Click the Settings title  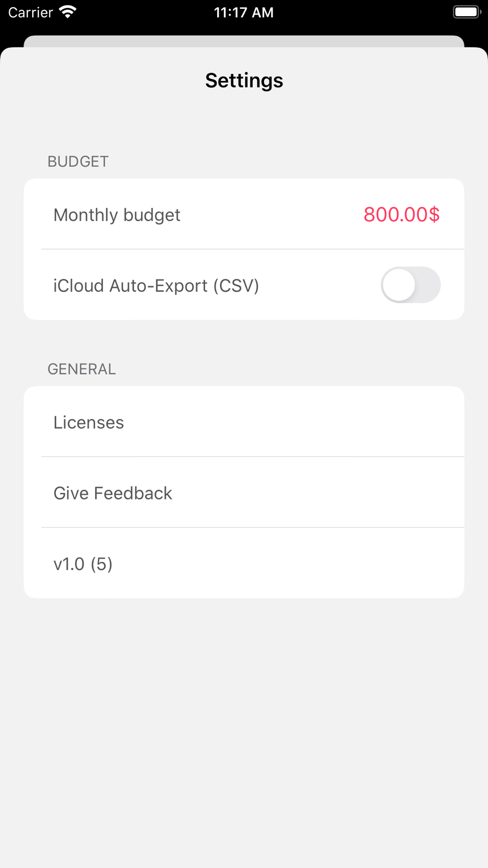[x=244, y=81]
